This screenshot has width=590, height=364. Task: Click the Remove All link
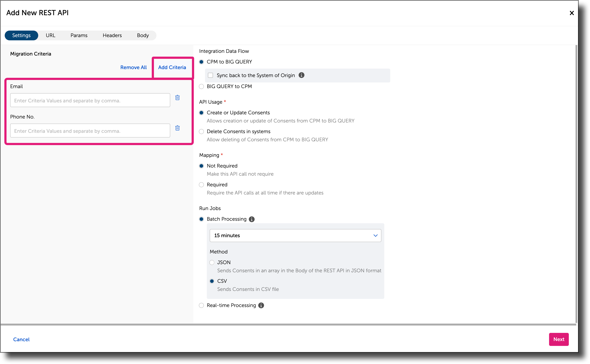click(x=133, y=68)
